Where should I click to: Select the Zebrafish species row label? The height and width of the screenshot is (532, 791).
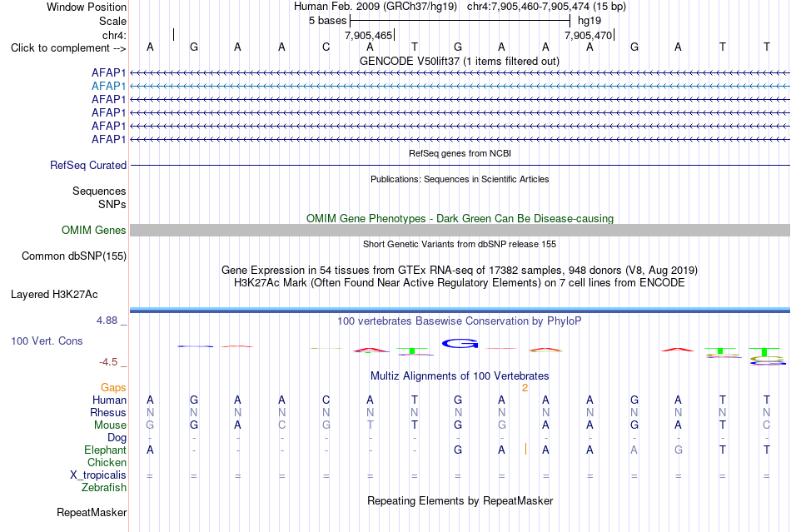104,488
